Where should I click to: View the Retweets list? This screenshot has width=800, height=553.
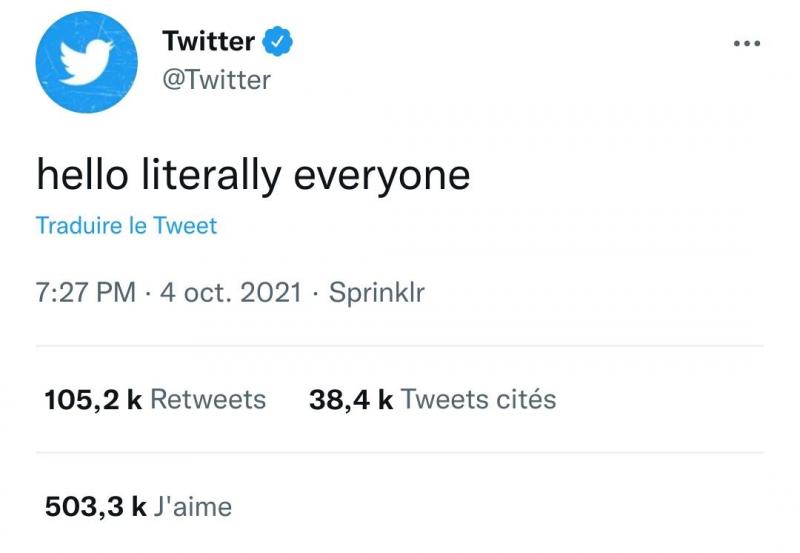click(208, 400)
